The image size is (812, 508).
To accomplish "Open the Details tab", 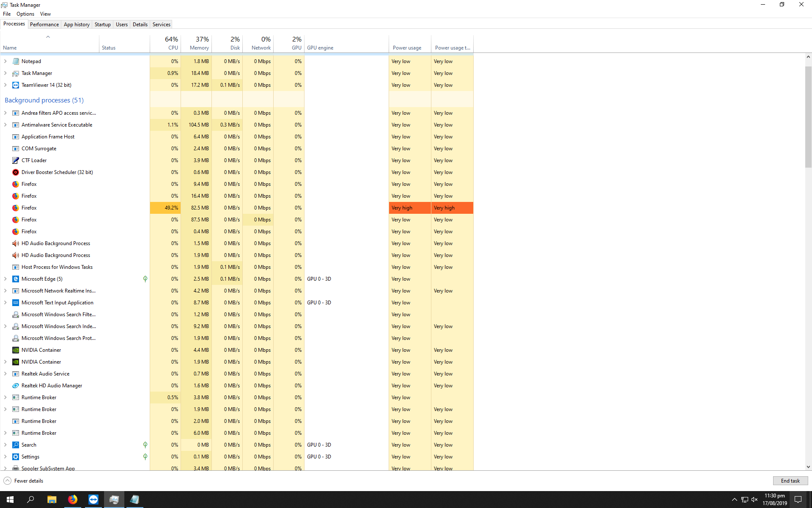I will 140,25.
